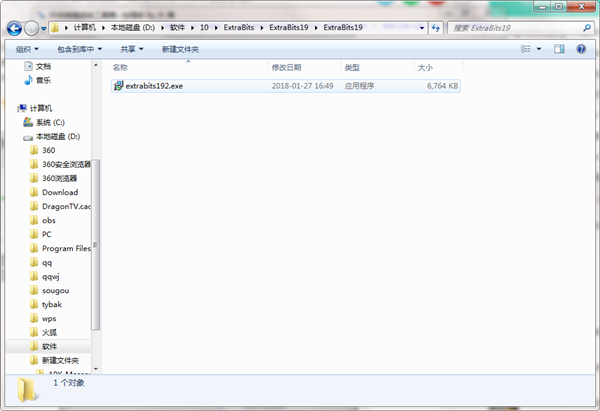Viewport: 600px width, 411px height.
Task: Open the obs folder
Action: click(49, 220)
